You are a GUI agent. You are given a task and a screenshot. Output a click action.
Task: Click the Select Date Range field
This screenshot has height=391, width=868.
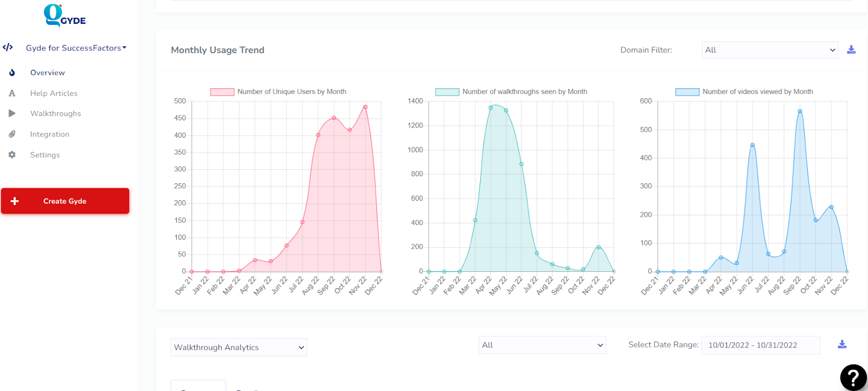(761, 345)
